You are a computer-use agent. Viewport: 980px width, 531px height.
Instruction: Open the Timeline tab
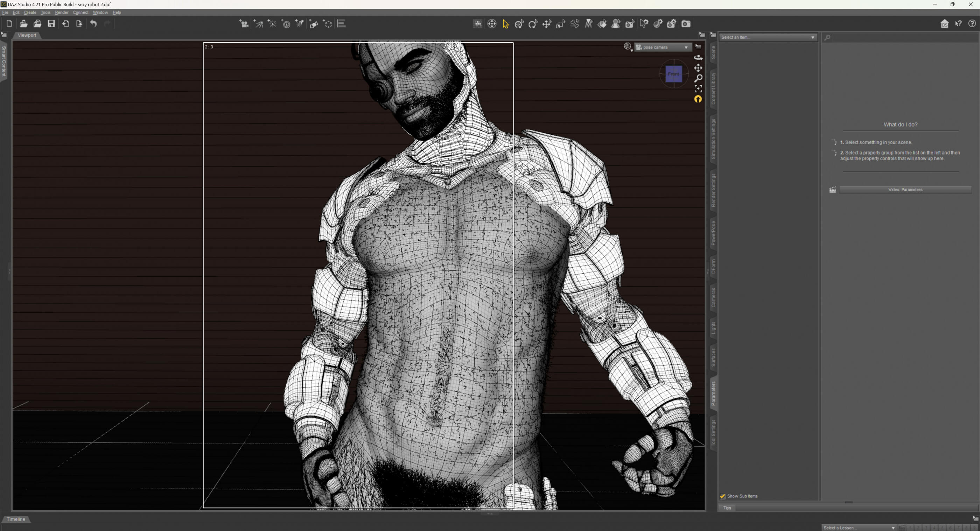(x=16, y=519)
